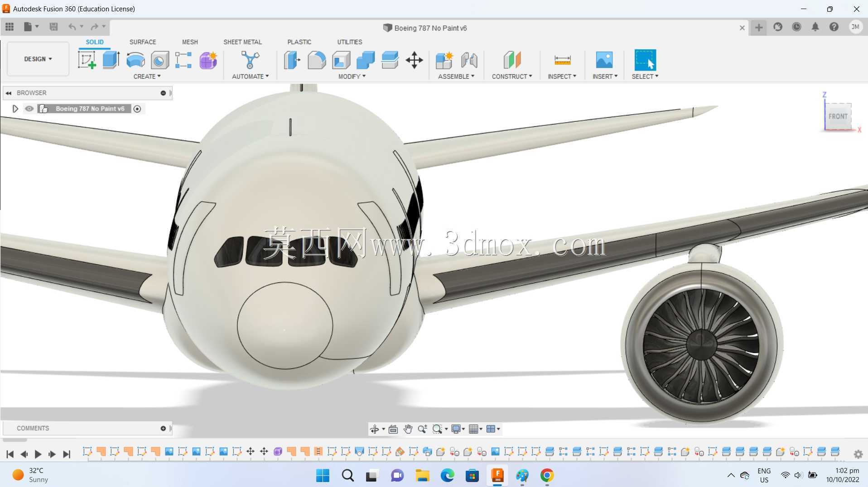Screen dimensions: 868x487
Task: Switch to the SURFACE tab
Action: click(143, 42)
